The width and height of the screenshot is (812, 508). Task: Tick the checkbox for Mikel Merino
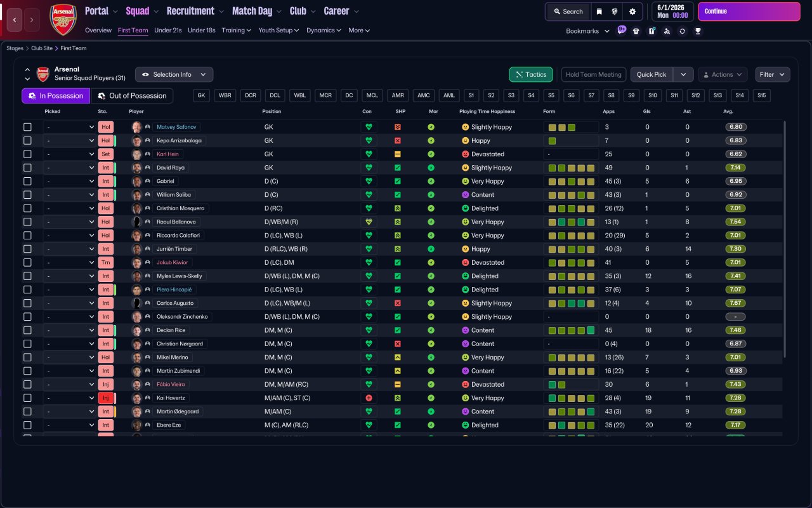tap(27, 358)
